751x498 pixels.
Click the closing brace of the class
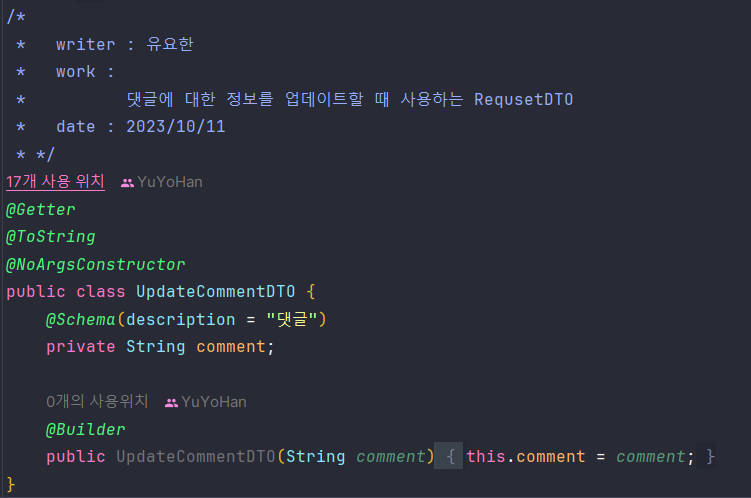(x=11, y=484)
